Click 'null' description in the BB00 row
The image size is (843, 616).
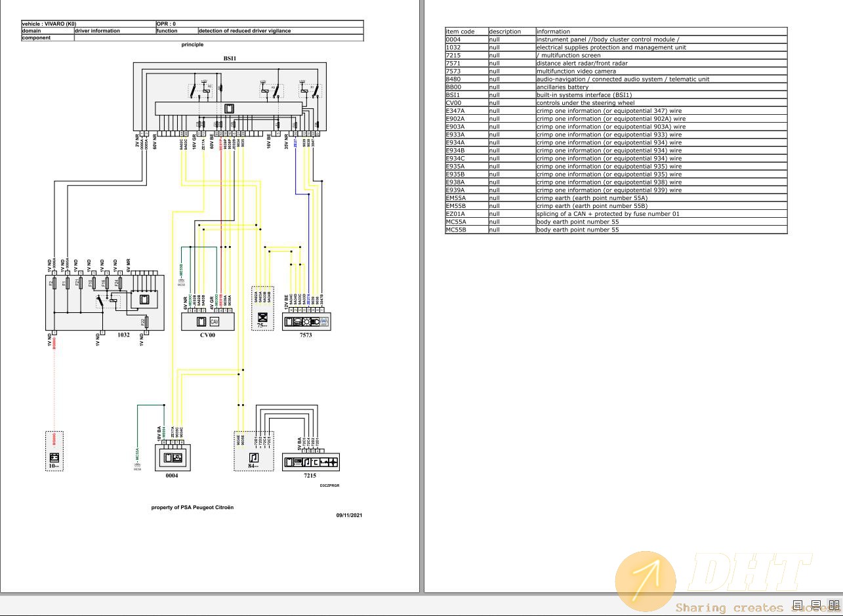pos(512,87)
